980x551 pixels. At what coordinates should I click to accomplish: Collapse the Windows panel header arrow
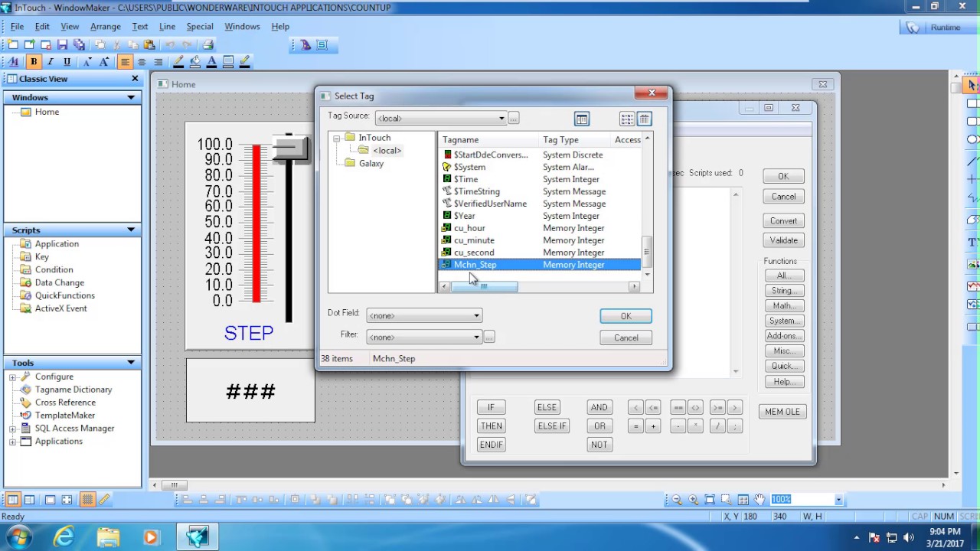(131, 98)
